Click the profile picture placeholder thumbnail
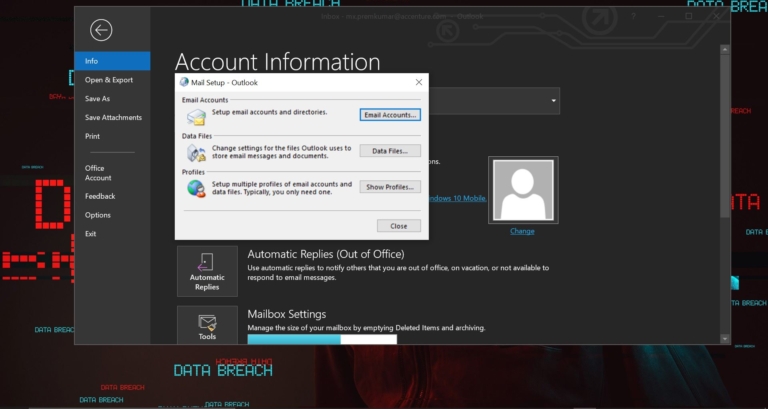Viewport: 768px width, 409px height. click(x=523, y=190)
